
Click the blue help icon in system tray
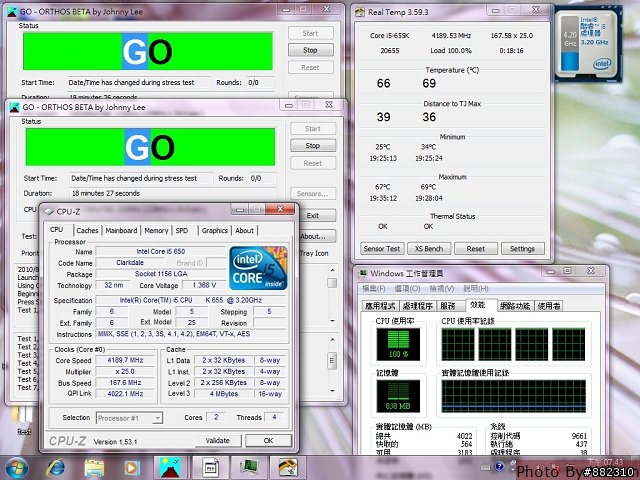[x=499, y=467]
